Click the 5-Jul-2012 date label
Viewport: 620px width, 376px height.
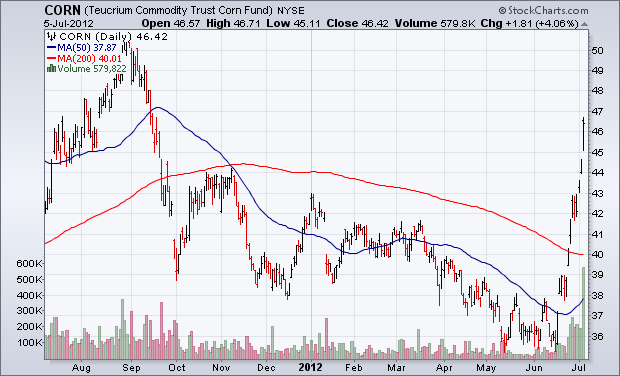(69, 24)
